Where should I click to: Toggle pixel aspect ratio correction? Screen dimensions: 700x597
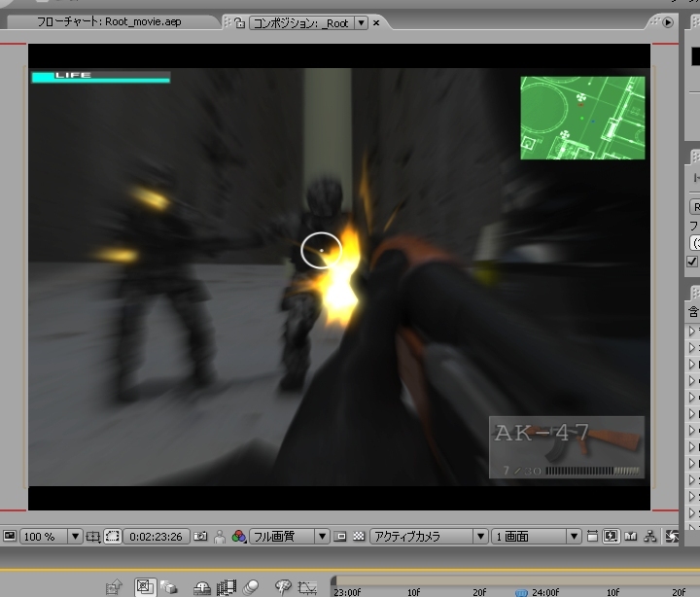coord(592,536)
